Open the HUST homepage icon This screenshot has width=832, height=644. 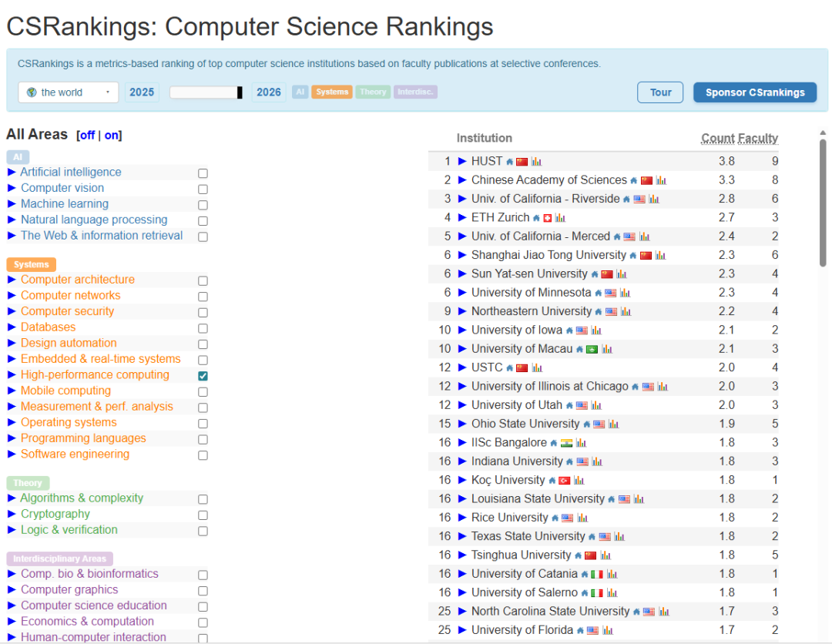509,162
